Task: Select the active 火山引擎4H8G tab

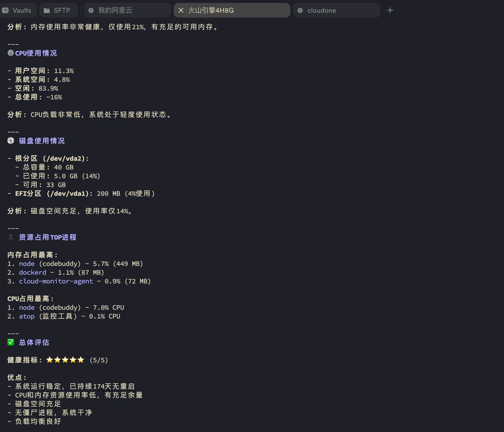Action: (x=219, y=10)
